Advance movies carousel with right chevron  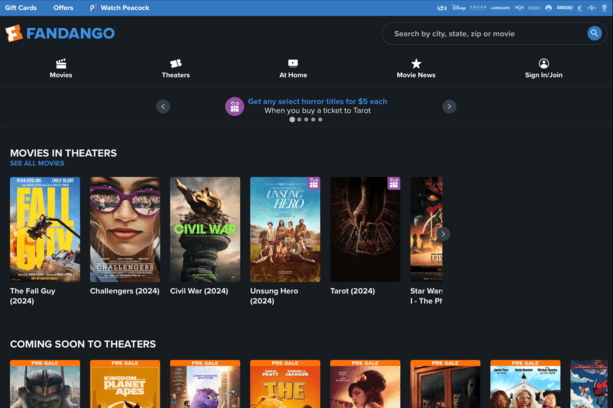[443, 234]
